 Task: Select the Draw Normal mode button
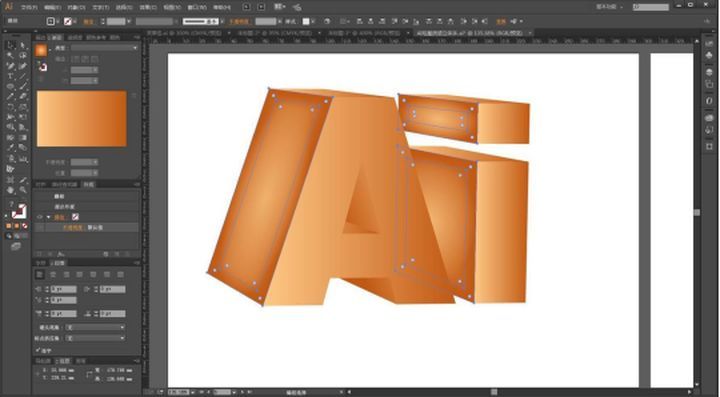9,236
